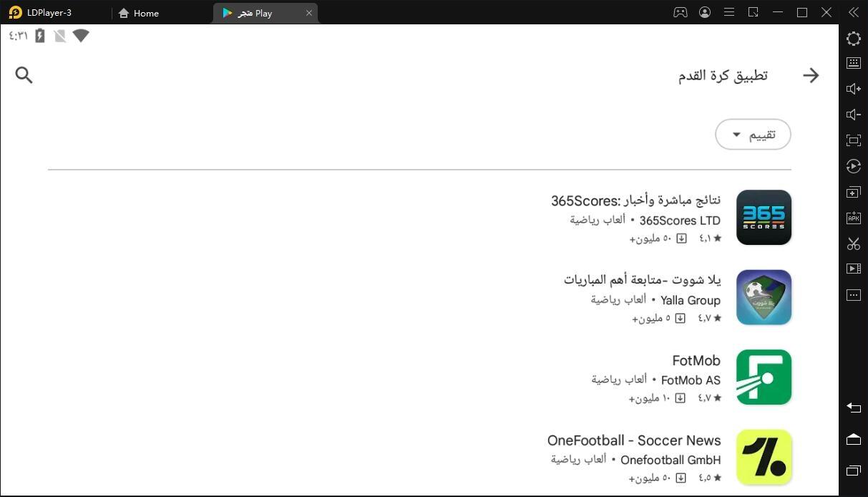Click the Android back button in sidebar
Viewport: 868px width, 497px height.
pos(853,407)
